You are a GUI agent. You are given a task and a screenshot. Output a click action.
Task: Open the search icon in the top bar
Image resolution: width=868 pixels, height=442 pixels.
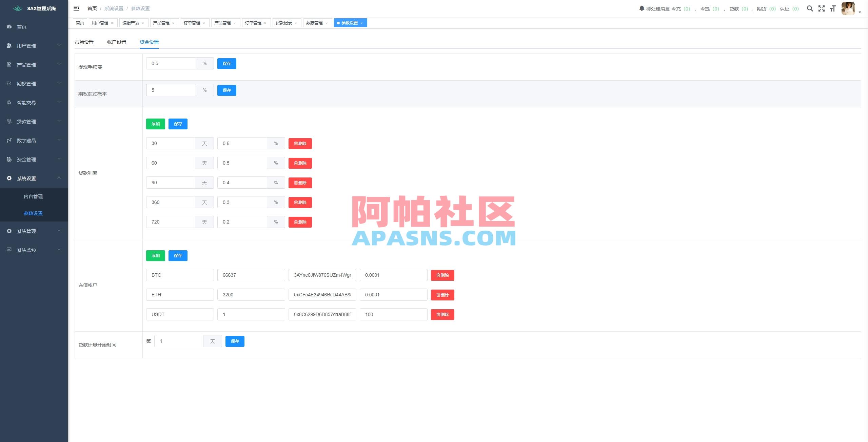pos(810,8)
